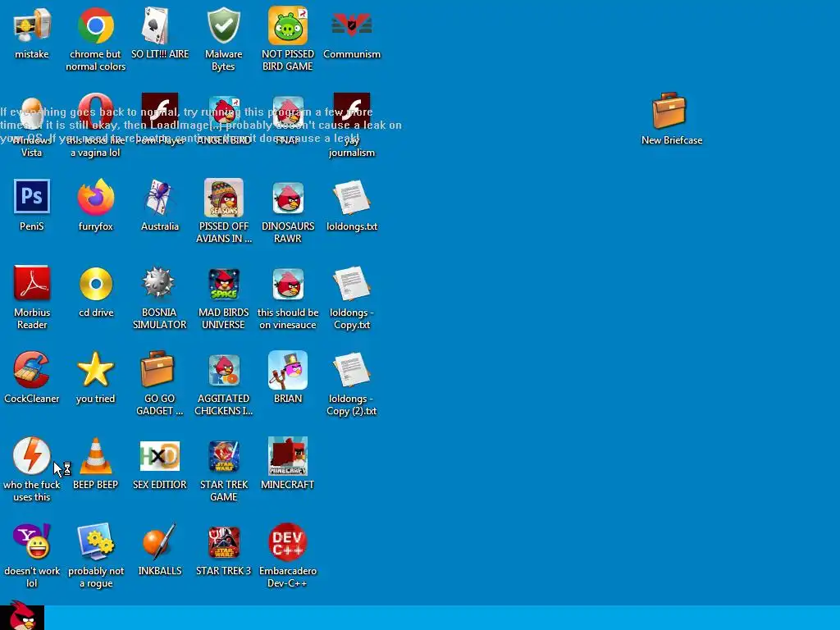Select the 'DINOSAURS RAWR' icon
Screen dimensions: 840x630
(288, 198)
